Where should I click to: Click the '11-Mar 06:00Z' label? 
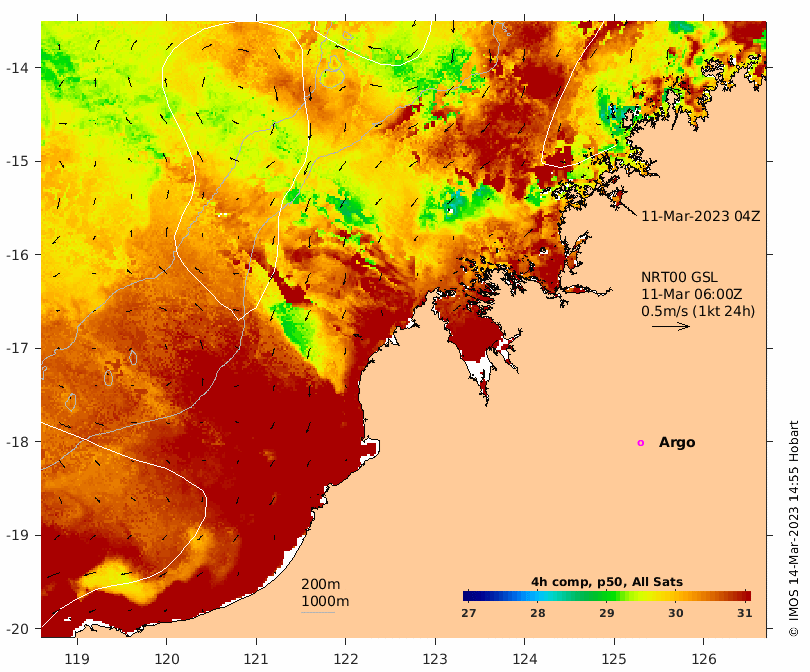(x=692, y=294)
